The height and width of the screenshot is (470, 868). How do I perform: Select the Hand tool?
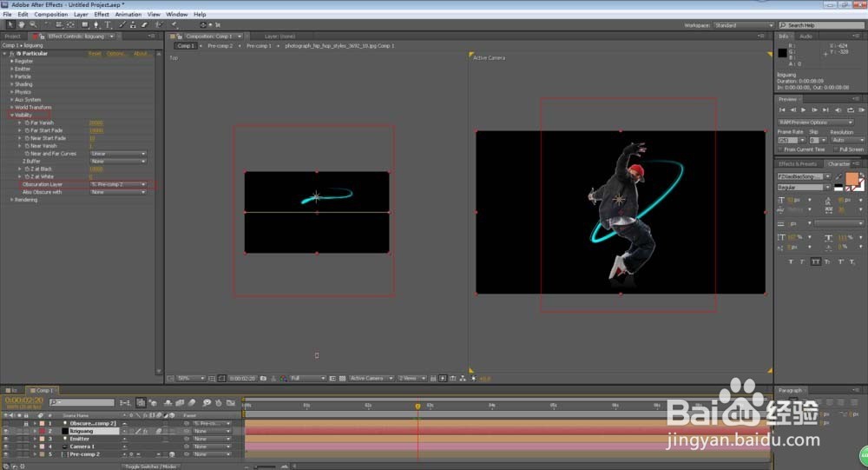[22, 25]
